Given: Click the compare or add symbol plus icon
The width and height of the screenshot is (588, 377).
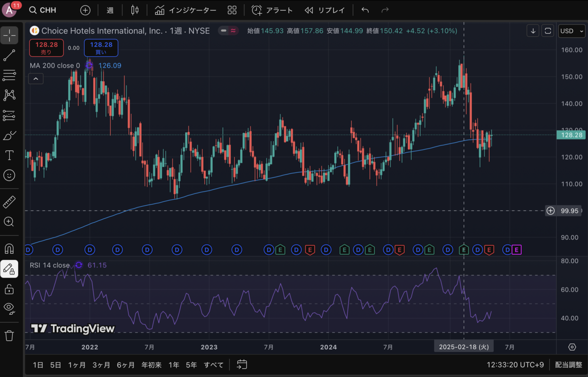Looking at the screenshot, I should (85, 10).
